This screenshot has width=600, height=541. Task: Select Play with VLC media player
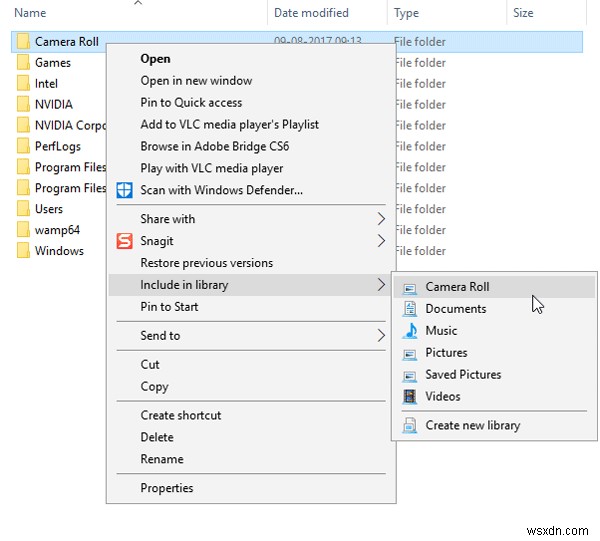coord(212,168)
